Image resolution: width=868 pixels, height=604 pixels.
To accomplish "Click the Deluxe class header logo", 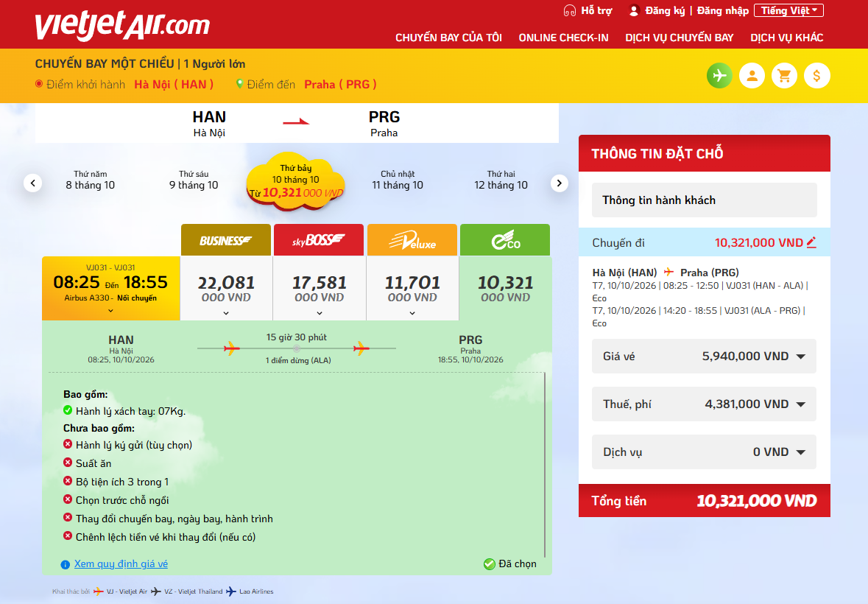I will point(412,240).
